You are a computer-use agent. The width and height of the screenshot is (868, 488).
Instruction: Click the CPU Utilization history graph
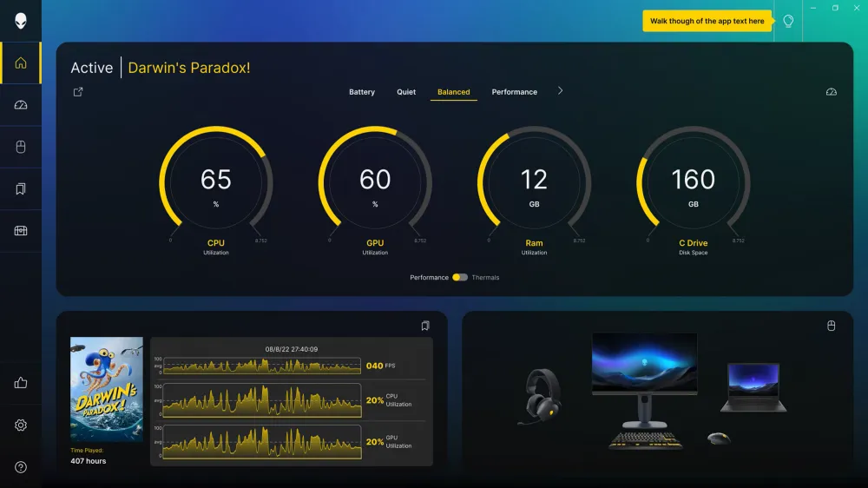[x=262, y=400]
